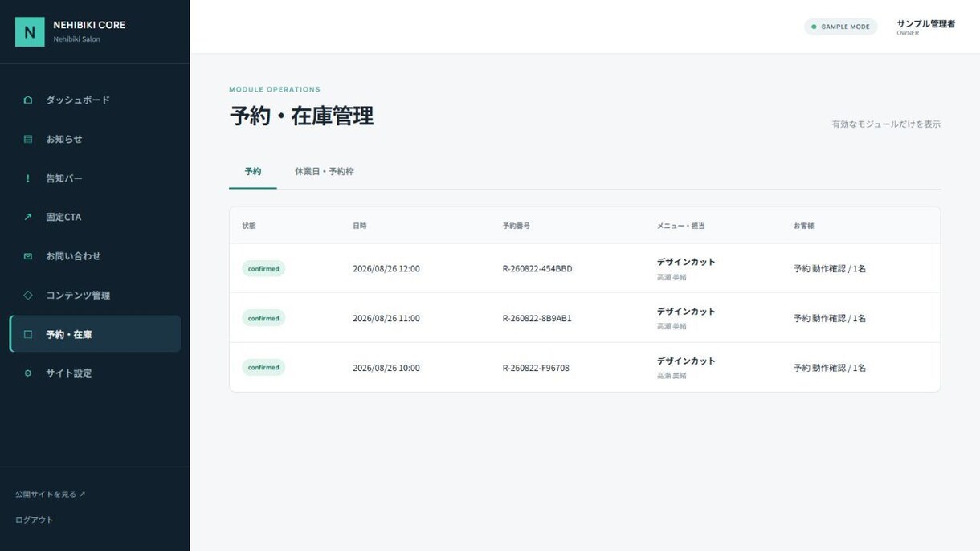This screenshot has width=980, height=551.
Task: Open the お問い合わせ menu item
Action: pyautogui.click(x=95, y=256)
